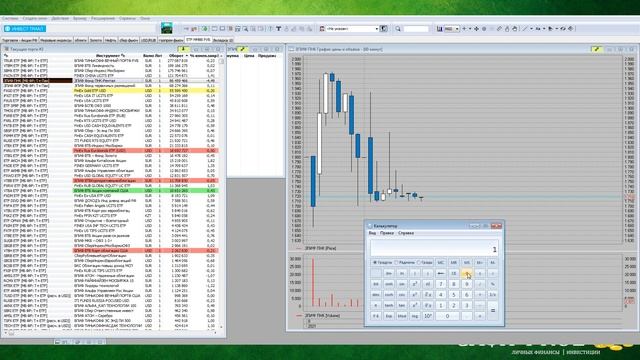Click the yellow pin icon on quotes table window
640x360 pixels.
tap(184, 49)
